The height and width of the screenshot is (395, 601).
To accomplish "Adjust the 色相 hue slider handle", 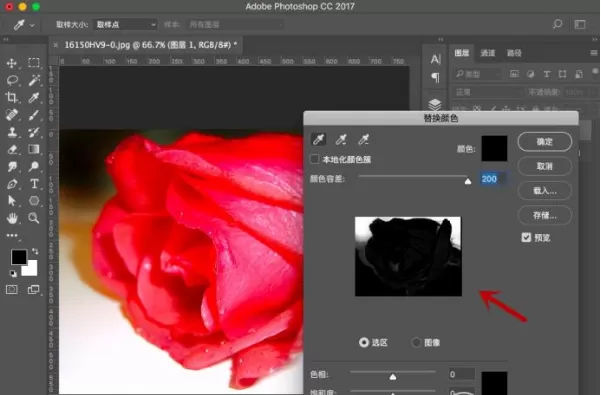I will tap(392, 377).
